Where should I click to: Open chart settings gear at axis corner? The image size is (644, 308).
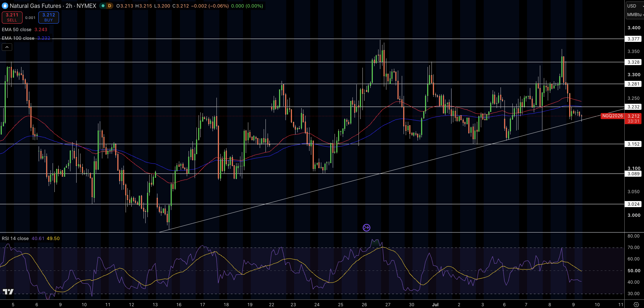tap(636, 304)
